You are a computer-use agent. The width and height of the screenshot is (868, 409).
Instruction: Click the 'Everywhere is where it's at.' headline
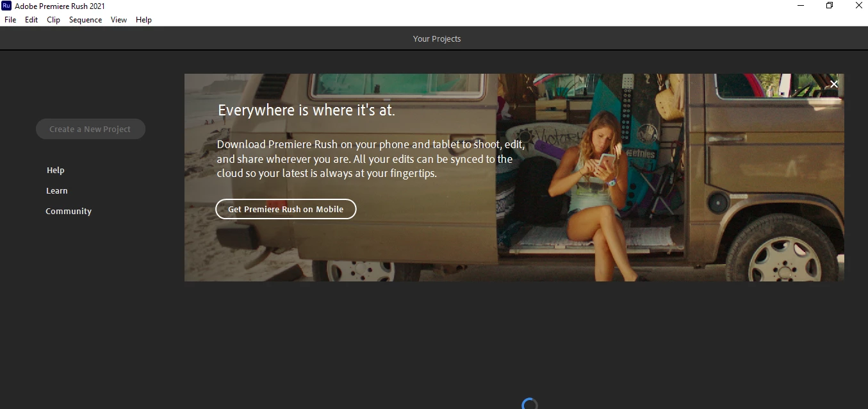pyautogui.click(x=307, y=110)
